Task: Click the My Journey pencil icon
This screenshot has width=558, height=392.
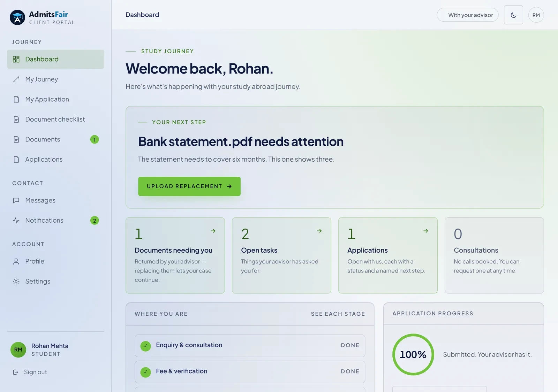Action: (16, 79)
